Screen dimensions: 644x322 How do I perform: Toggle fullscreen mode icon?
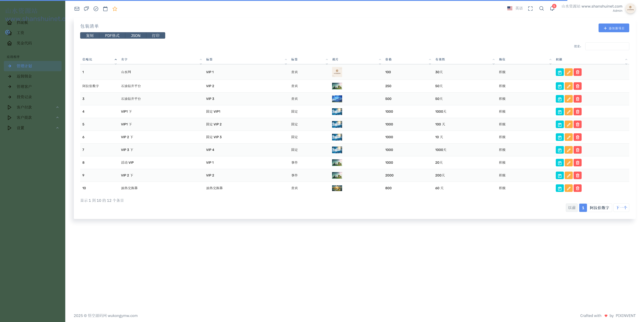click(530, 9)
